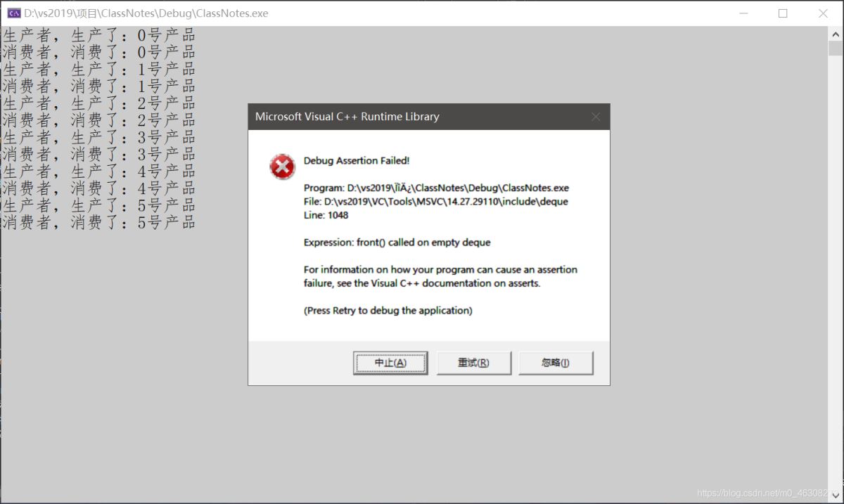
Task: Click console line '消费者，消费了：3号产品'
Action: pyautogui.click(x=98, y=154)
